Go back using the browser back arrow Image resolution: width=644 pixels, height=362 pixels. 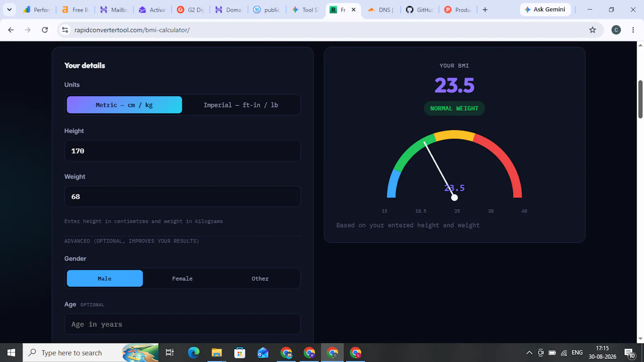pos(11,30)
